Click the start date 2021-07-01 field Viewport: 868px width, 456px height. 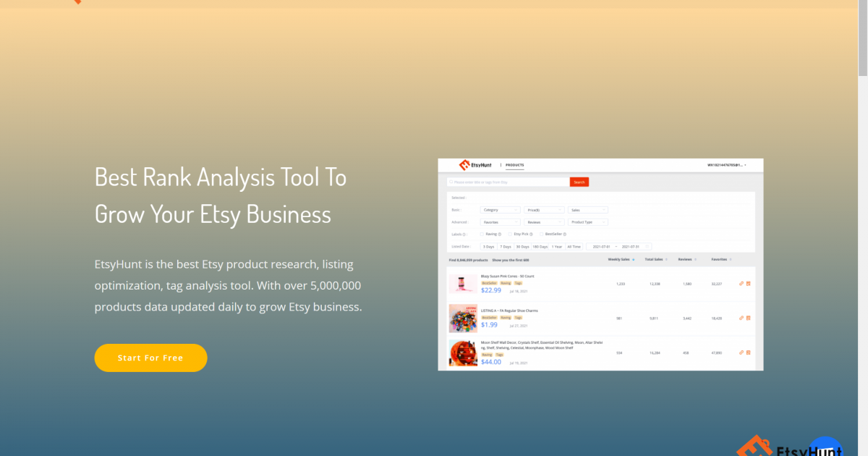pos(602,247)
